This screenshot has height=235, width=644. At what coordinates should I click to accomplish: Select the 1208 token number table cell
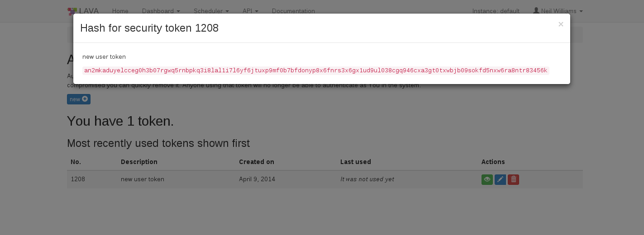78,179
